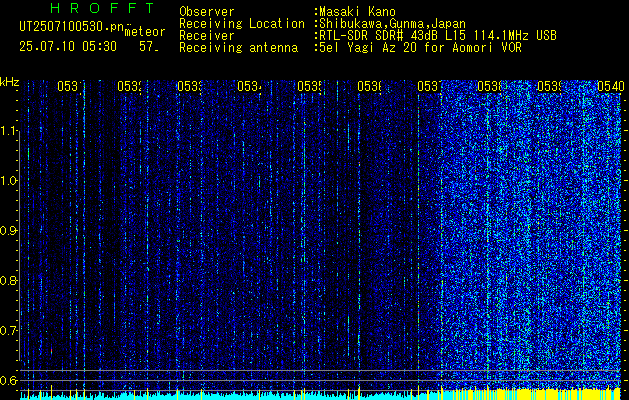629x400 pixels.
Task: Click the 1.0 kHz frequency axis label
Action: coord(8,181)
